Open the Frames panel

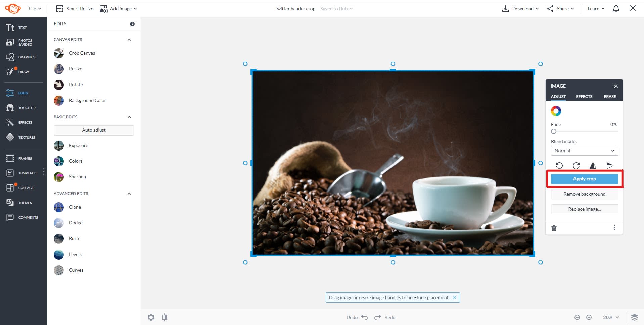[x=19, y=158]
